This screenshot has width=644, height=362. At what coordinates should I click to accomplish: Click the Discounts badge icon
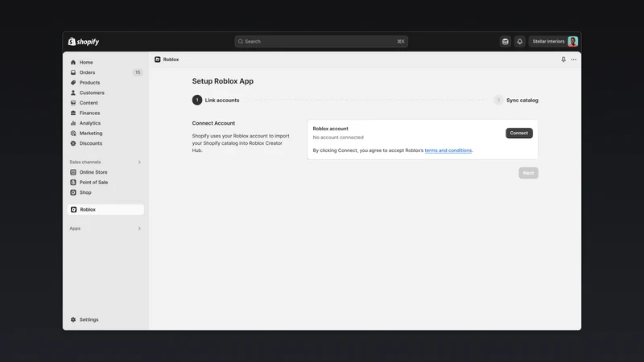coord(73,144)
